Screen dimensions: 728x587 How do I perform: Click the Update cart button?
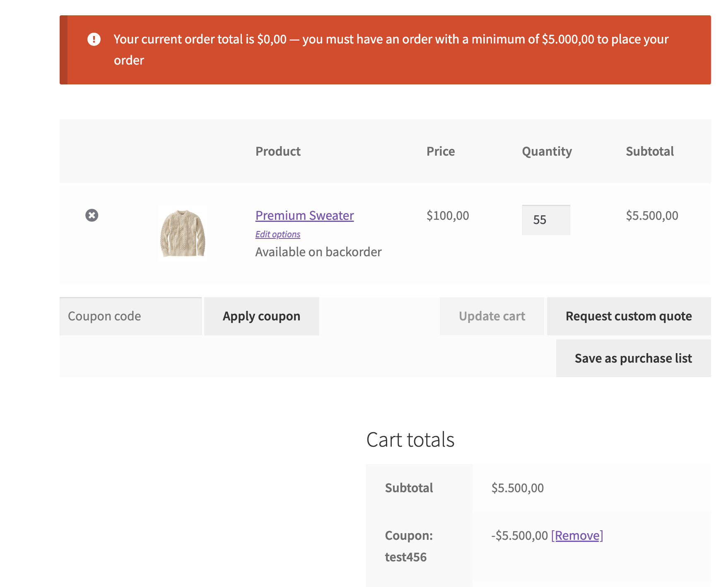point(492,316)
